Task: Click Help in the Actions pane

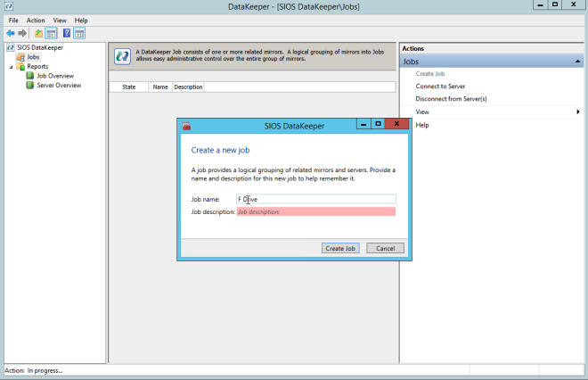Action: [422, 126]
